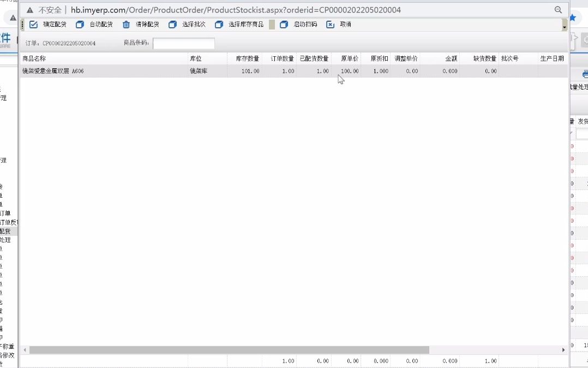Click the printer icon on the right panel
Image resolution: width=588 pixels, height=368 pixels.
coord(586,73)
